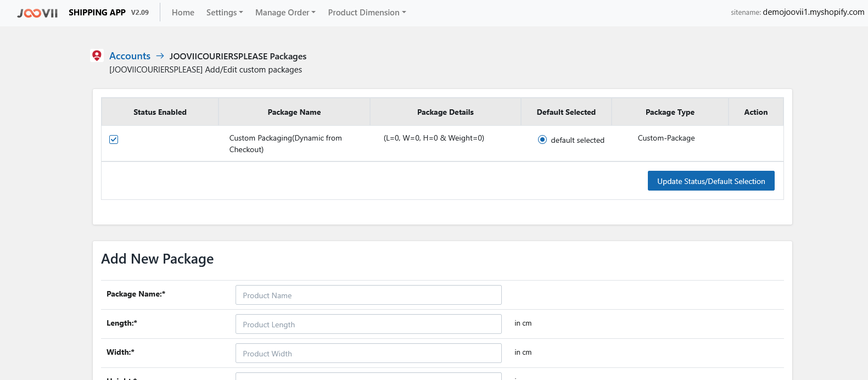Open the Accounts breadcrumb link
The image size is (868, 380).
[x=130, y=56]
